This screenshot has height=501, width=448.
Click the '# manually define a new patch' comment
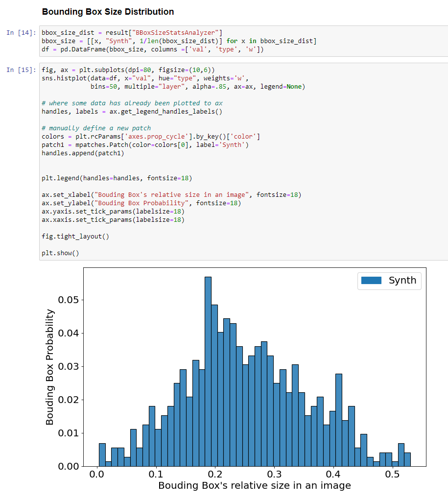click(x=96, y=128)
